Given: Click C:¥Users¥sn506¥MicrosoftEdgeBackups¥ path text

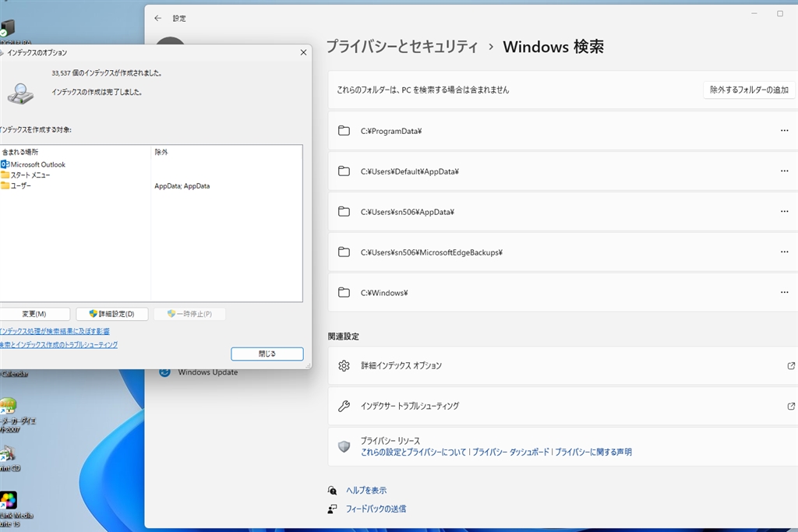Looking at the screenshot, I should click(x=432, y=252).
